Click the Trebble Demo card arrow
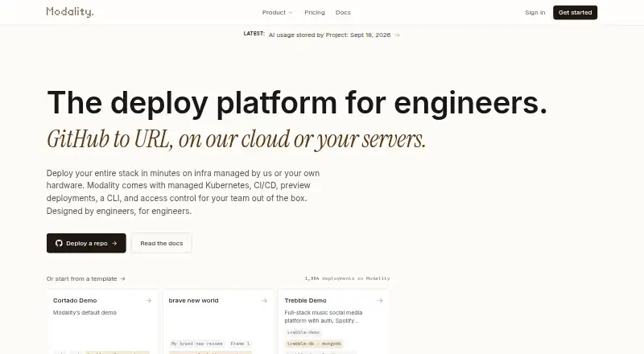644x354 pixels. tap(380, 301)
